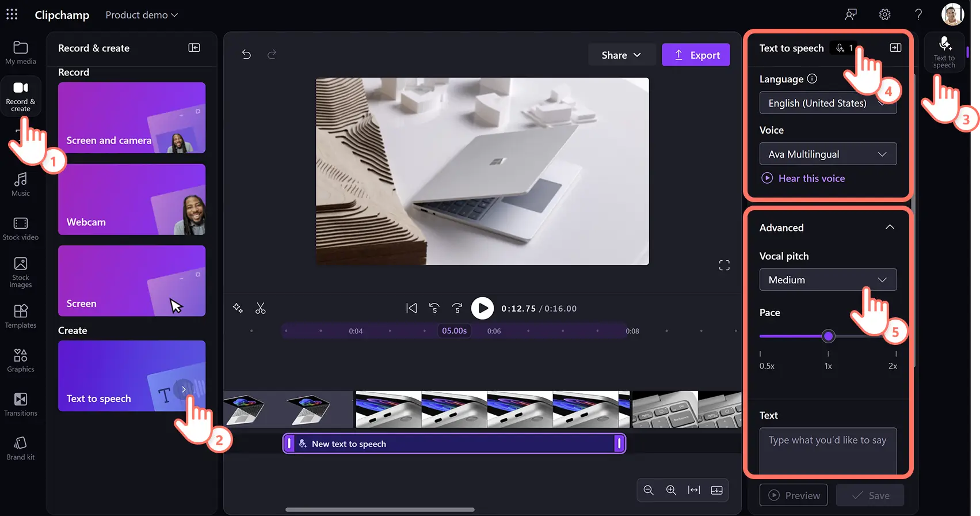Open the Product demo title dropdown
Viewport: 980px width, 516px height.
point(142,15)
